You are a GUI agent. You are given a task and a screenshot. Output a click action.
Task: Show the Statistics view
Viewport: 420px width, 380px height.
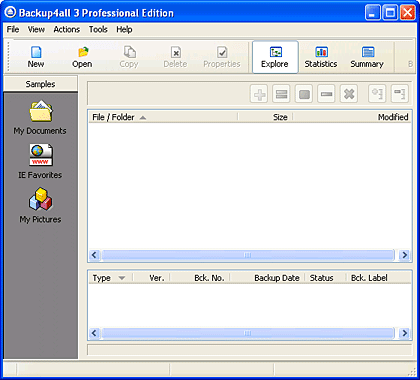tap(321, 57)
